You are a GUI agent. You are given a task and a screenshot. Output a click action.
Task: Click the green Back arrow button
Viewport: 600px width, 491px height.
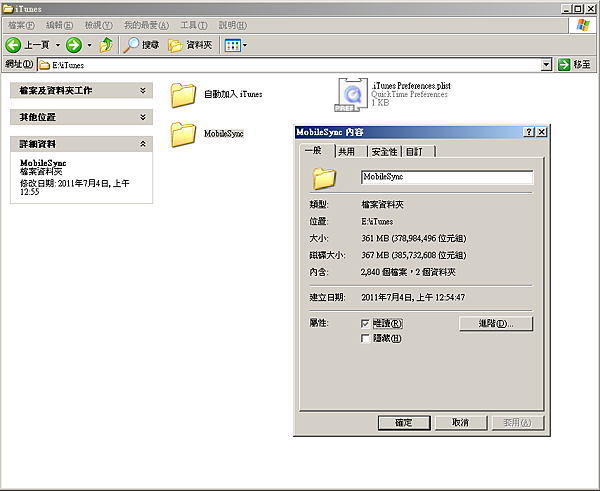tap(13, 45)
